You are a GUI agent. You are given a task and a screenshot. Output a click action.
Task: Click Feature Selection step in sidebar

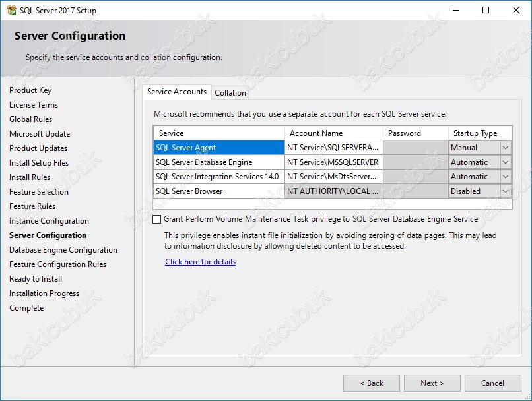click(x=39, y=192)
